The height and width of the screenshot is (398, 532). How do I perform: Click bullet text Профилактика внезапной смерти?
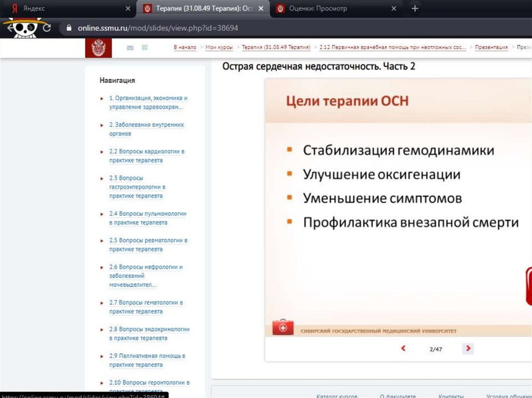point(411,223)
